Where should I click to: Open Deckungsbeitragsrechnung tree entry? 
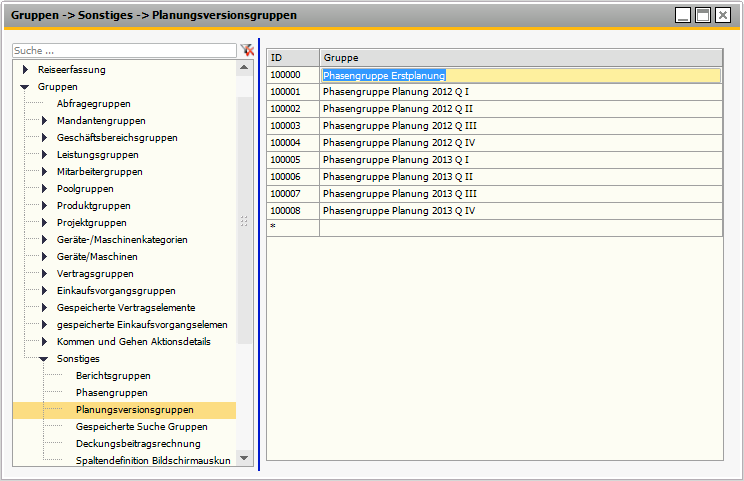pyautogui.click(x=138, y=444)
